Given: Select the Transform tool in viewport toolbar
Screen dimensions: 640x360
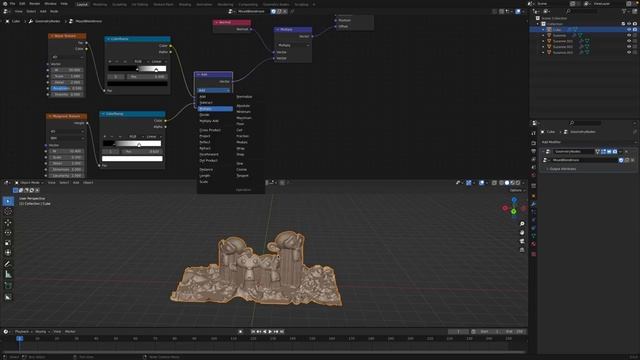Looking at the screenshot, I should pyautogui.click(x=8, y=253).
